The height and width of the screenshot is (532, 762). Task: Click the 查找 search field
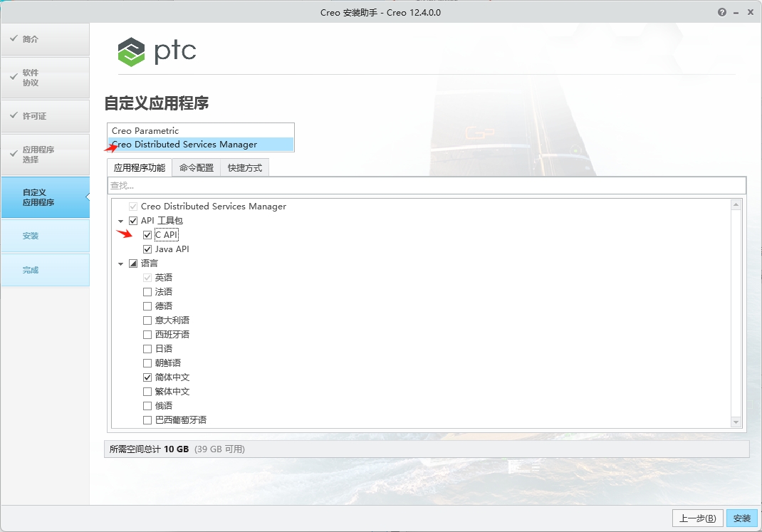(x=426, y=186)
